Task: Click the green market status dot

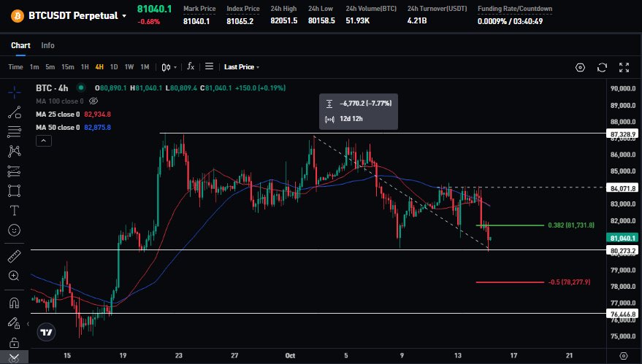Action: click(81, 88)
